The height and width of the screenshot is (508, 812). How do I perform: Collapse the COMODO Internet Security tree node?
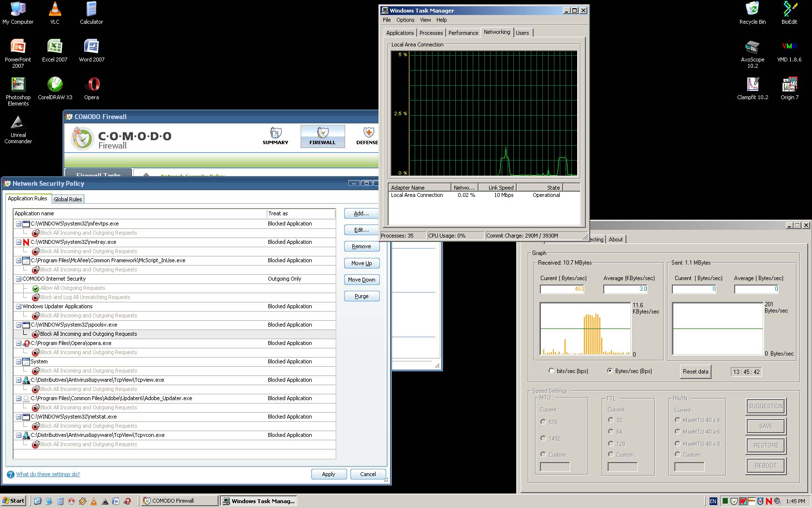[x=18, y=279]
